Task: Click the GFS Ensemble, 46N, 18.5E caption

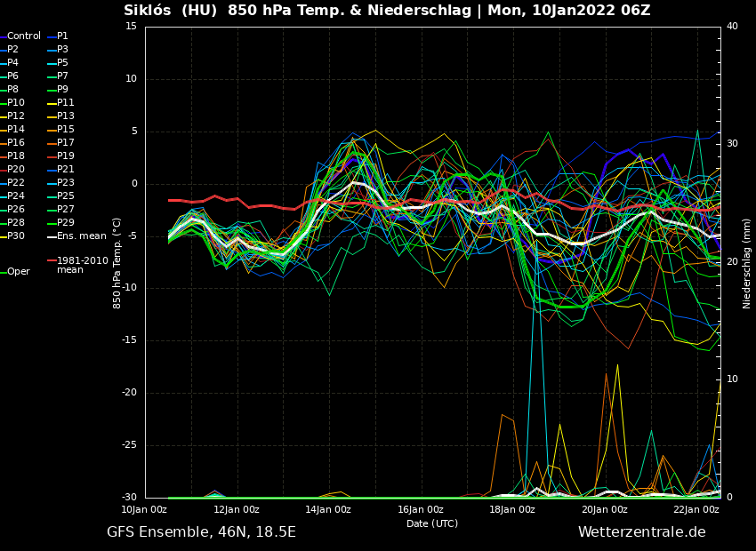Action: pos(201,532)
